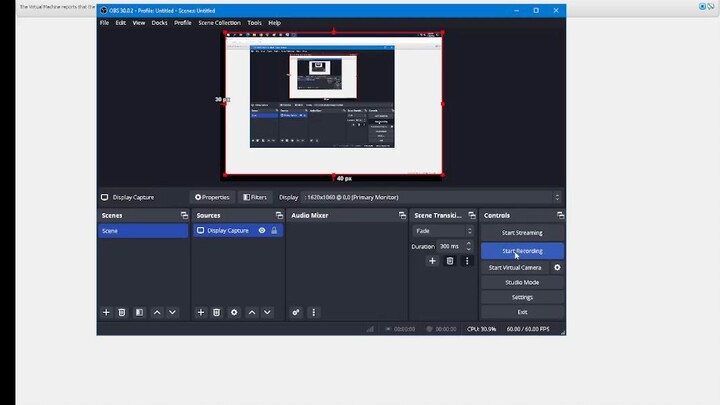This screenshot has height=405, width=720.
Task: Pop out the Sources dock
Action: click(x=279, y=215)
